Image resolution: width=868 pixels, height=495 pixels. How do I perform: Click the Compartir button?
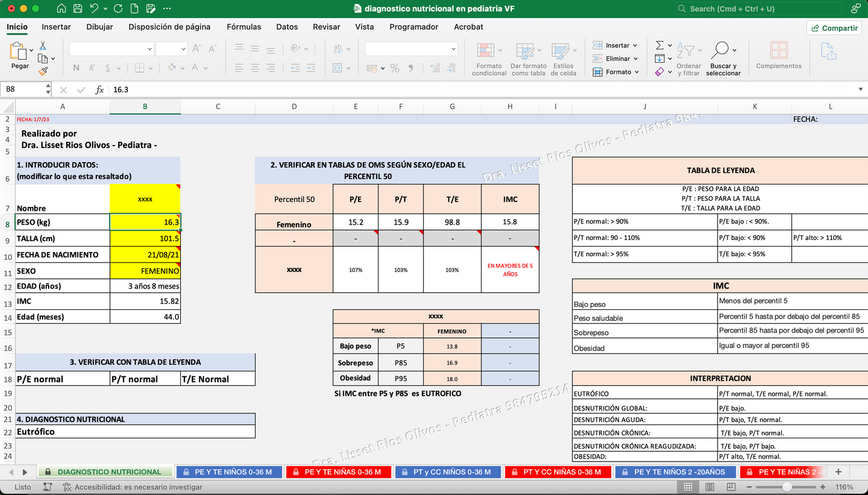pos(834,27)
